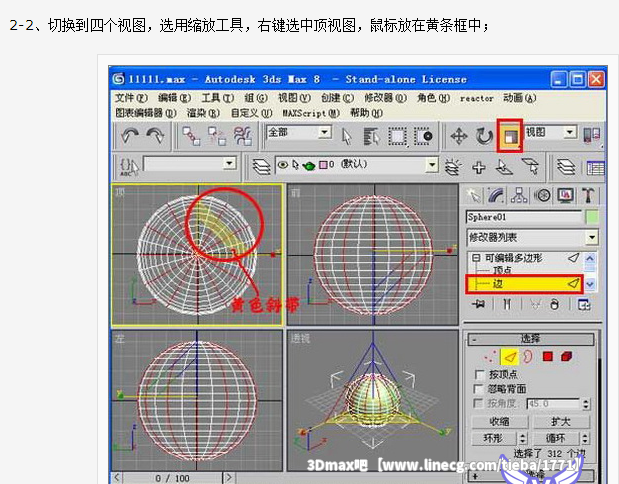Select the Polygon red square icon
The height and width of the screenshot is (484, 619).
coord(548,357)
